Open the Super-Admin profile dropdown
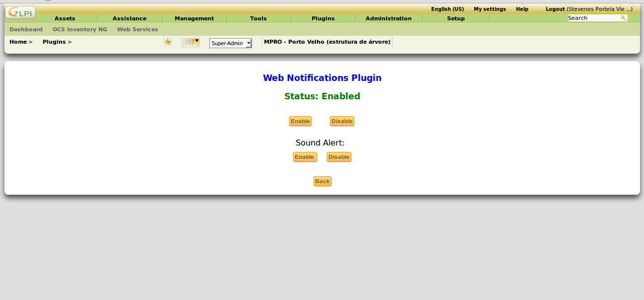 pyautogui.click(x=231, y=43)
